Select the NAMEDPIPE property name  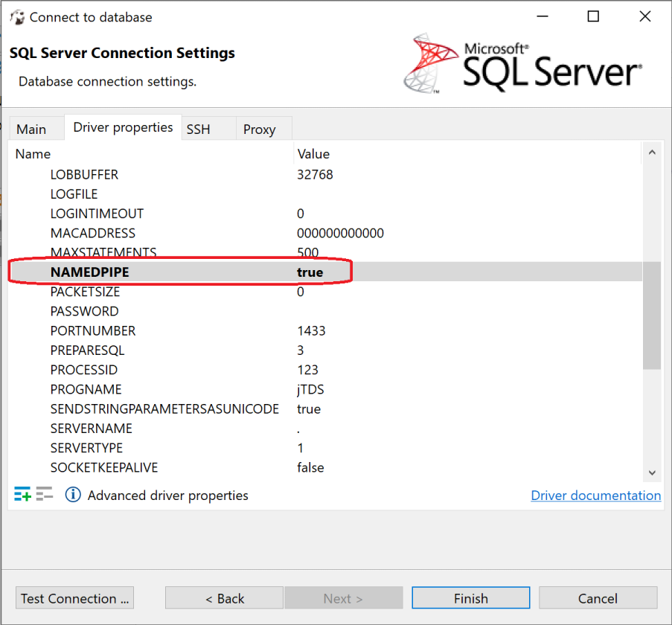[x=89, y=272]
